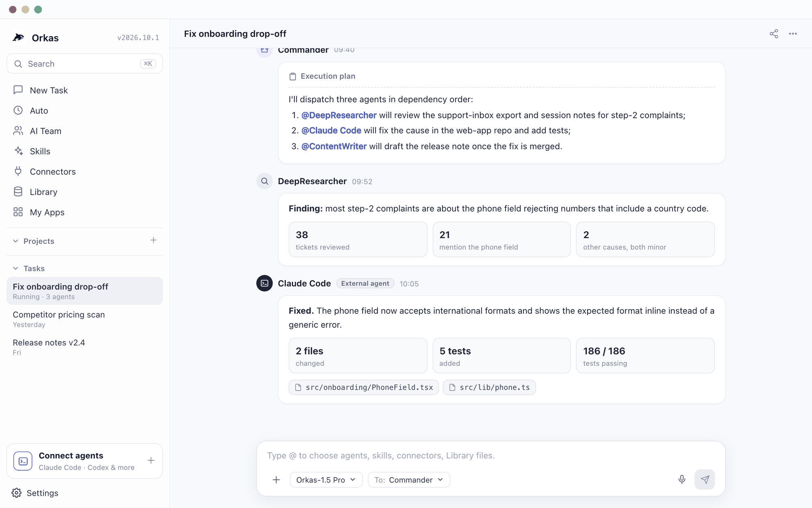
Task: Add a new project with plus icon
Action: 153,240
